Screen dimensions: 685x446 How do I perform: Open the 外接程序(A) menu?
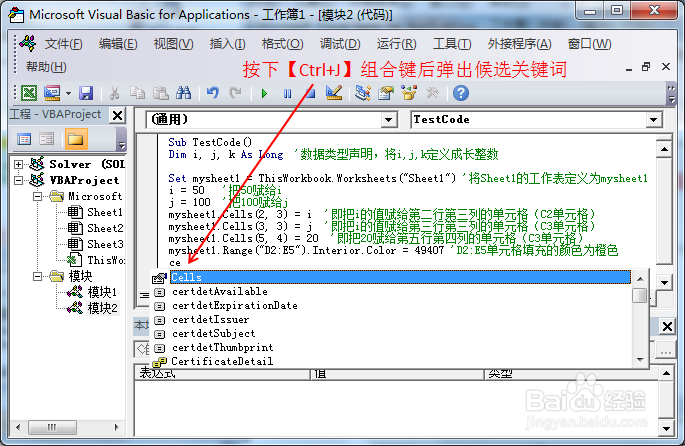point(520,44)
